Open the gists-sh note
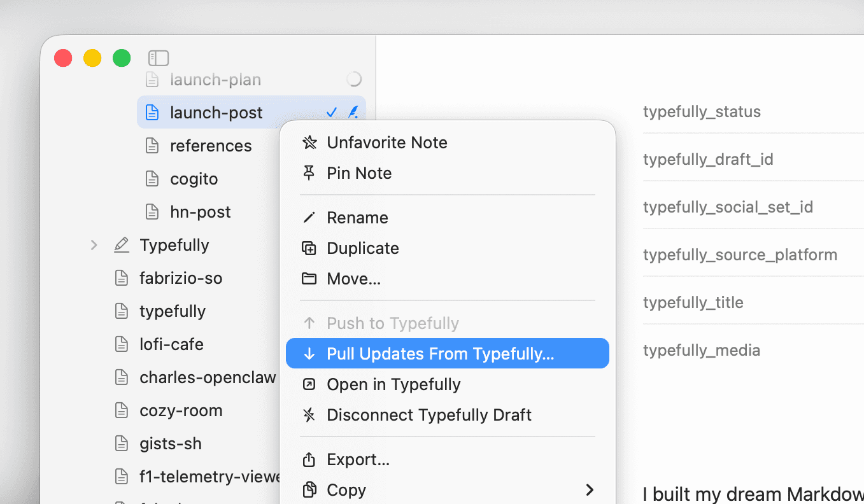 coord(171,444)
